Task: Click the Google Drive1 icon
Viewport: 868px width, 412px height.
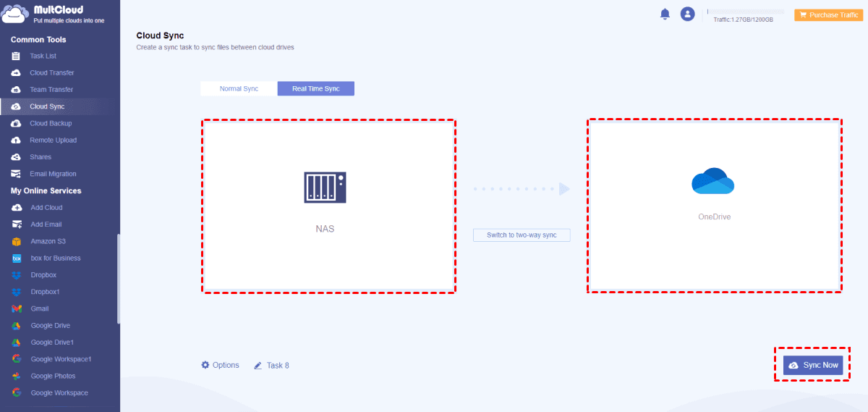Action: pos(16,342)
